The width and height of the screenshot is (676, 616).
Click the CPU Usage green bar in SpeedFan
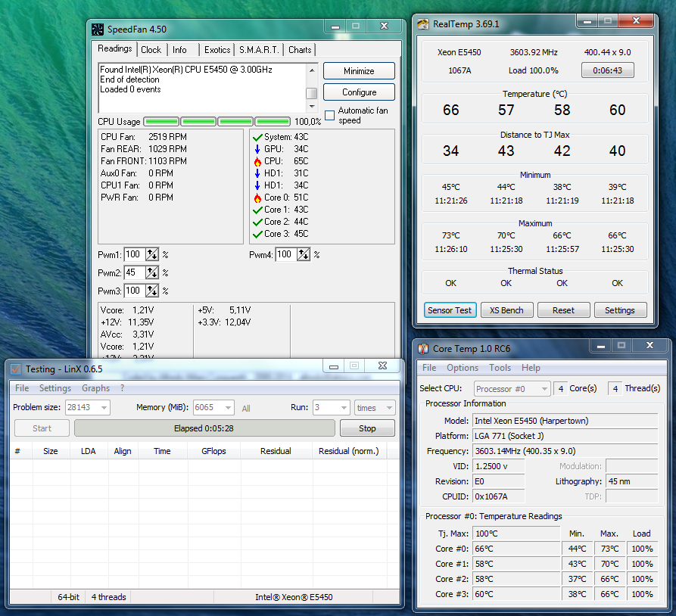coord(217,122)
